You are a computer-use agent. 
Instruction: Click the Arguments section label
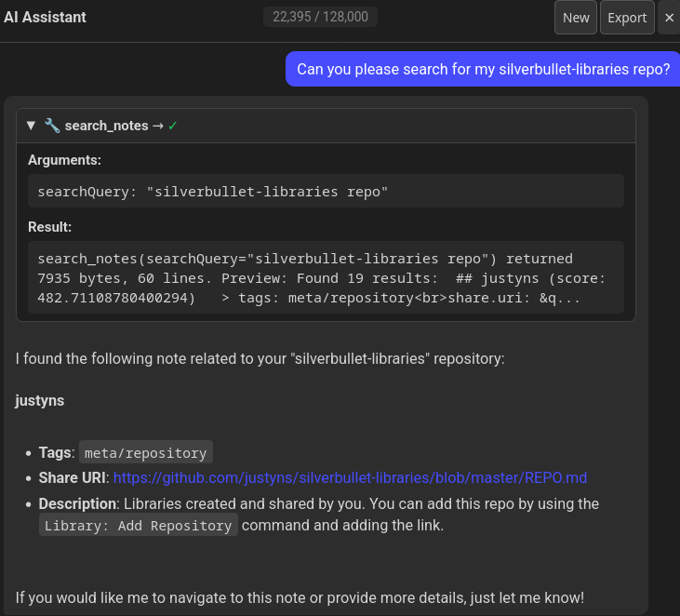pos(64,160)
